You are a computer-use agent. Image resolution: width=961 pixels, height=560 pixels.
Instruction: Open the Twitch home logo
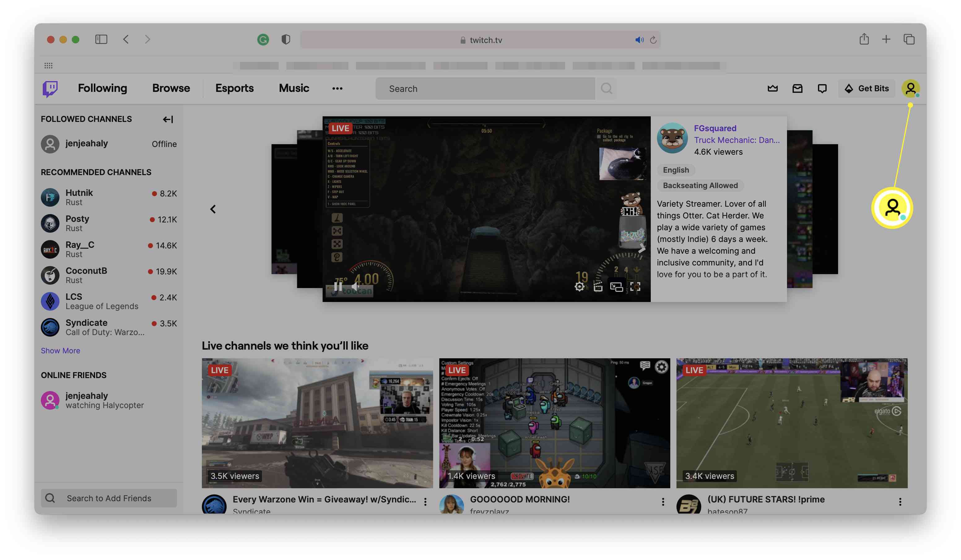coord(50,88)
